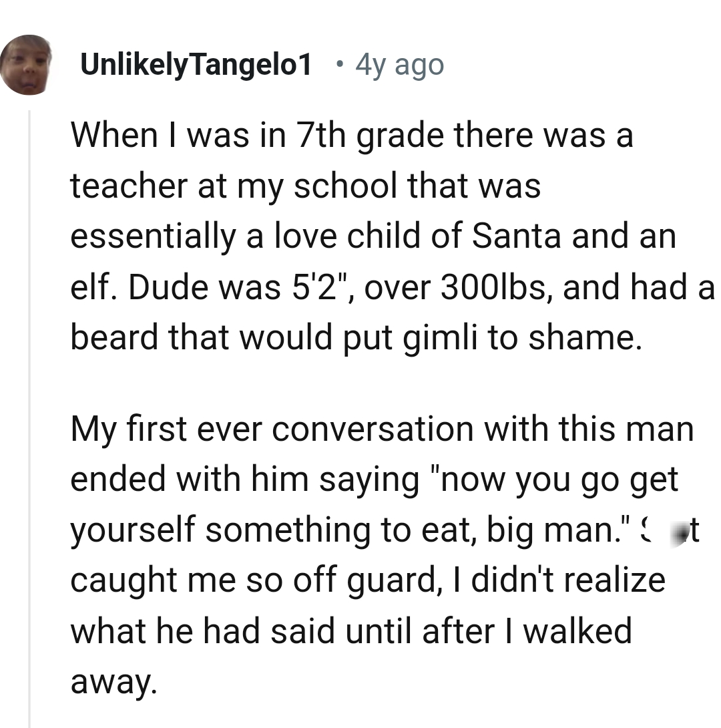
Task: Click the dot separator before "4y ago"
Action: 340,65
